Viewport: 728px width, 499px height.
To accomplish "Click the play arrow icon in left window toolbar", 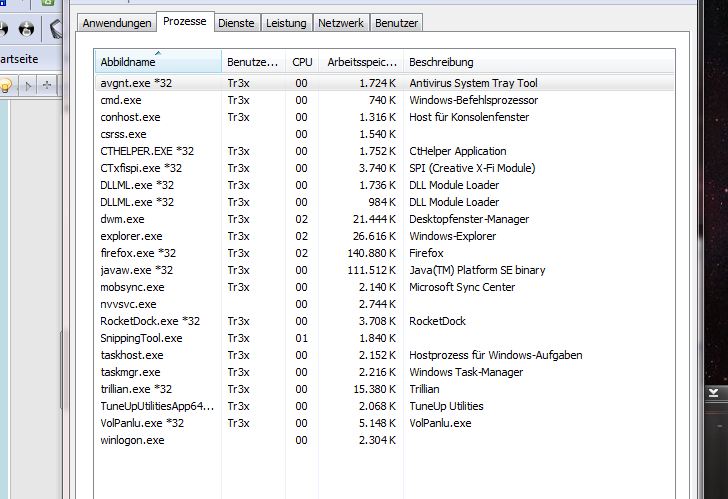I will 28,86.
